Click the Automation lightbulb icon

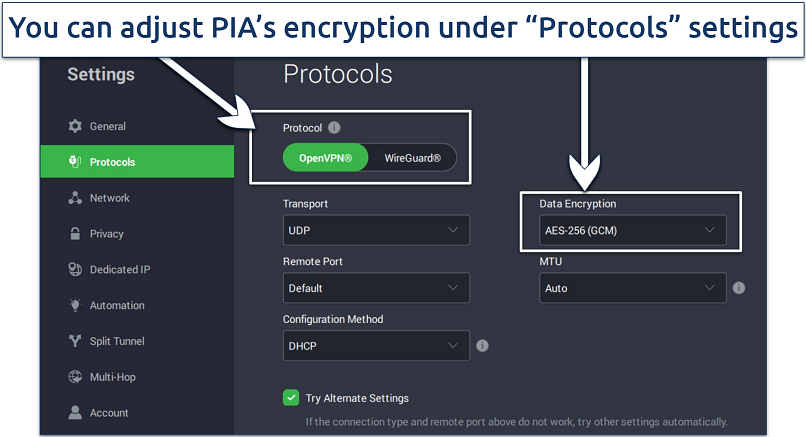tap(74, 306)
